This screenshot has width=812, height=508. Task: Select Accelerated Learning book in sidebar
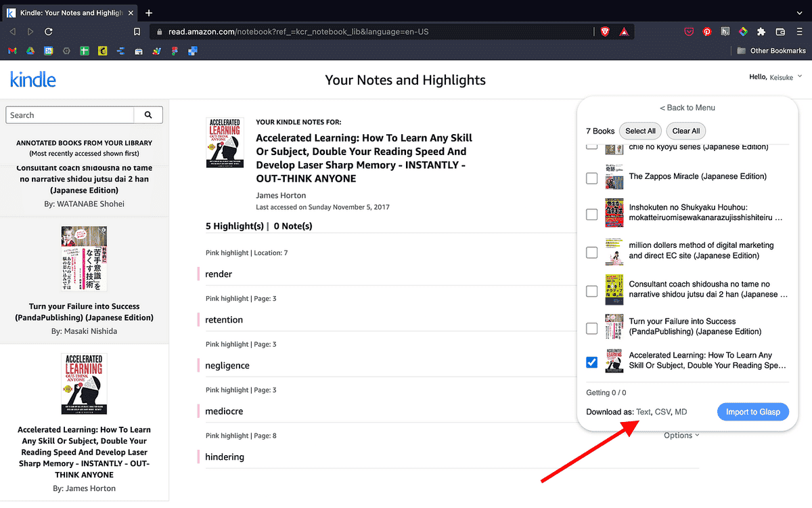(84, 423)
